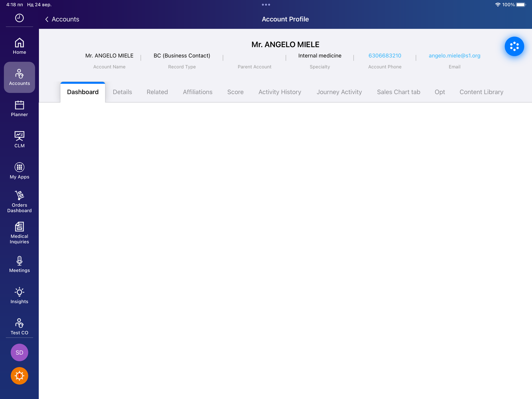Open the Opt tab

[440, 92]
